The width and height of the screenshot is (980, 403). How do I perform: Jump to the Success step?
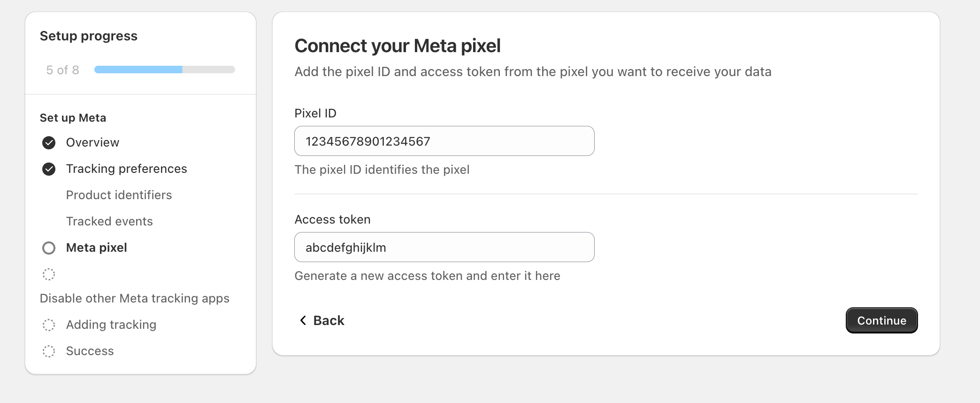click(x=90, y=351)
